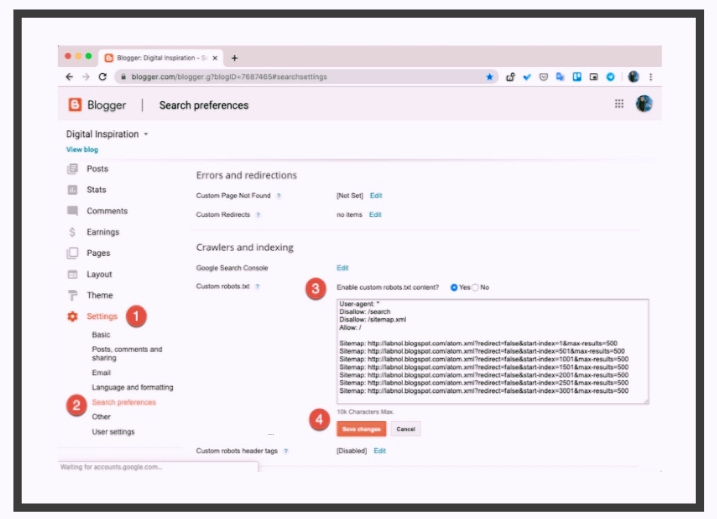Viewport: 717px width, 519px height.
Task: Click the View blog link
Action: (x=82, y=150)
